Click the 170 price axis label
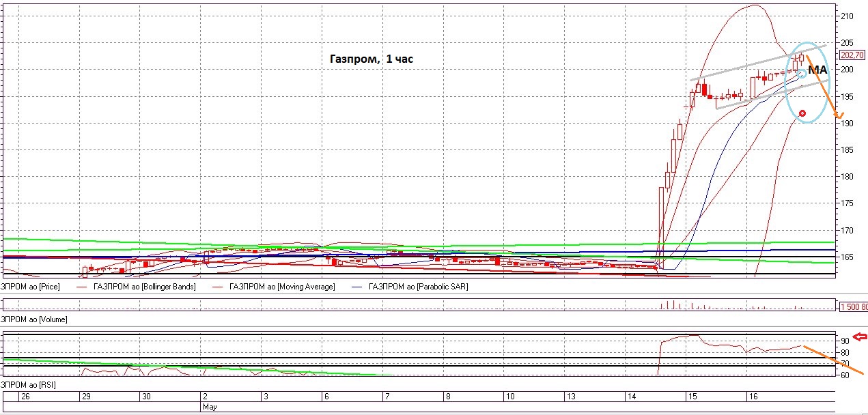Viewport: 868px width, 415px height. coord(848,231)
